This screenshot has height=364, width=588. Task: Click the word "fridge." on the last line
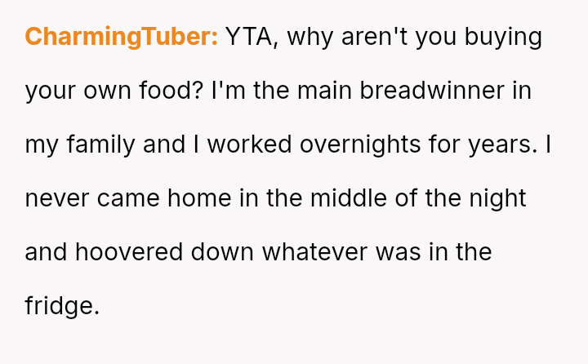[62, 305]
